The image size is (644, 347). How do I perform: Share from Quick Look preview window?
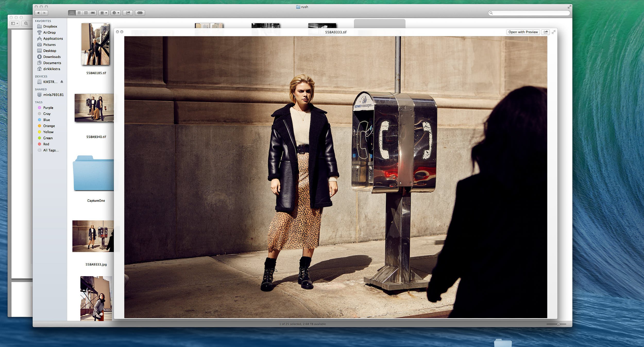(545, 32)
